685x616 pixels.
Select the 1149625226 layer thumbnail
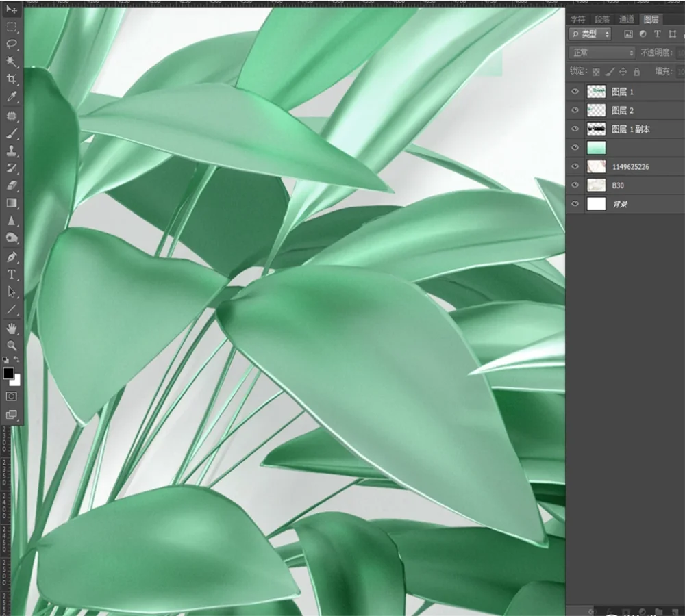coord(597,166)
